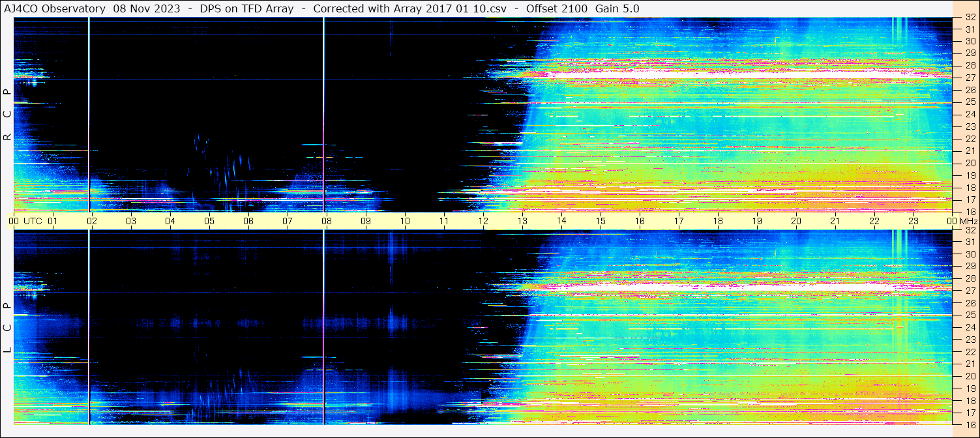Pick the 20 hour mark on UTC axis
Viewport: 980px width, 438px height.
pos(796,221)
